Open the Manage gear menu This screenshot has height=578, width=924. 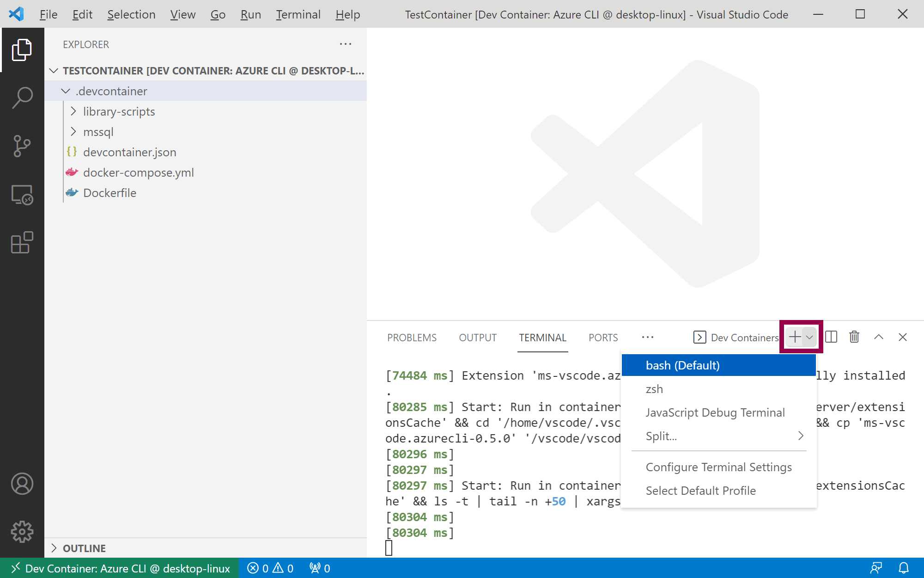[x=22, y=532]
